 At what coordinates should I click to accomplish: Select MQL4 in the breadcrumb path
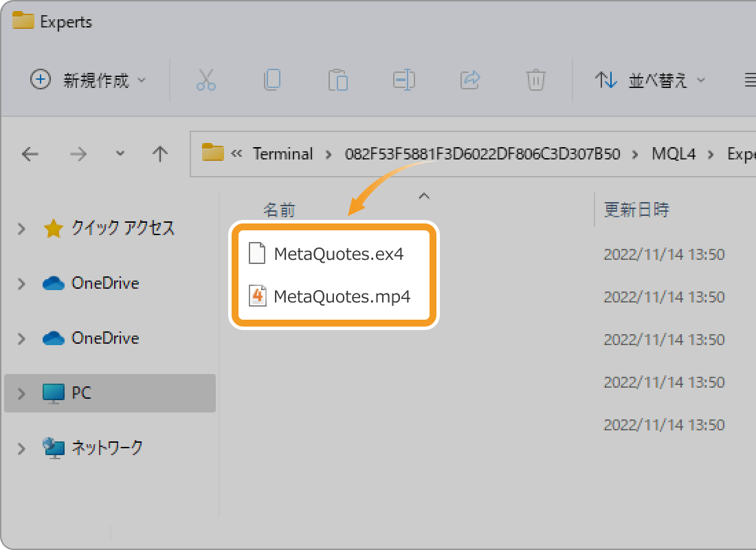[674, 154]
